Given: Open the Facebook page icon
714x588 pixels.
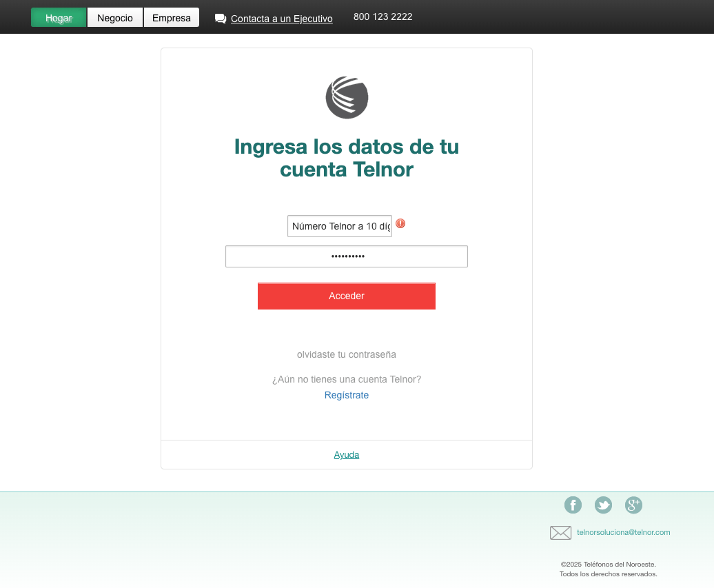Looking at the screenshot, I should [573, 505].
